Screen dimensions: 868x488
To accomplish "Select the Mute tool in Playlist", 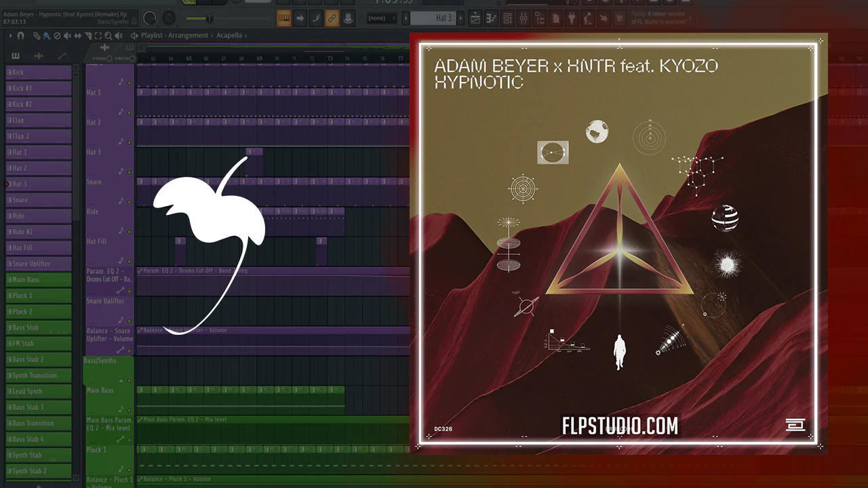I will pyautogui.click(x=66, y=35).
